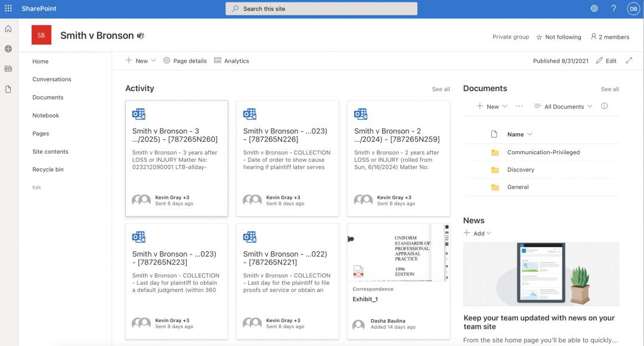Open My Sites globe icon in left rail
This screenshot has width=644, height=346.
pyautogui.click(x=8, y=48)
